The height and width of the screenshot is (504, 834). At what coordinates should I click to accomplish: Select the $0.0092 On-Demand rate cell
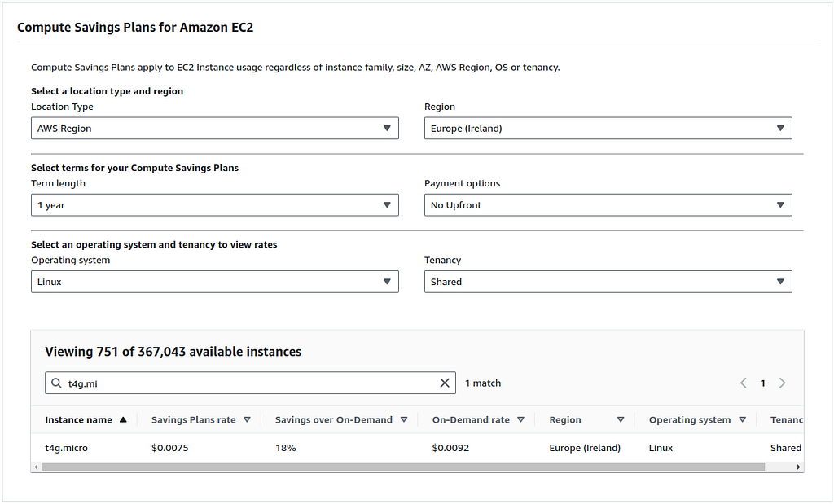point(450,448)
